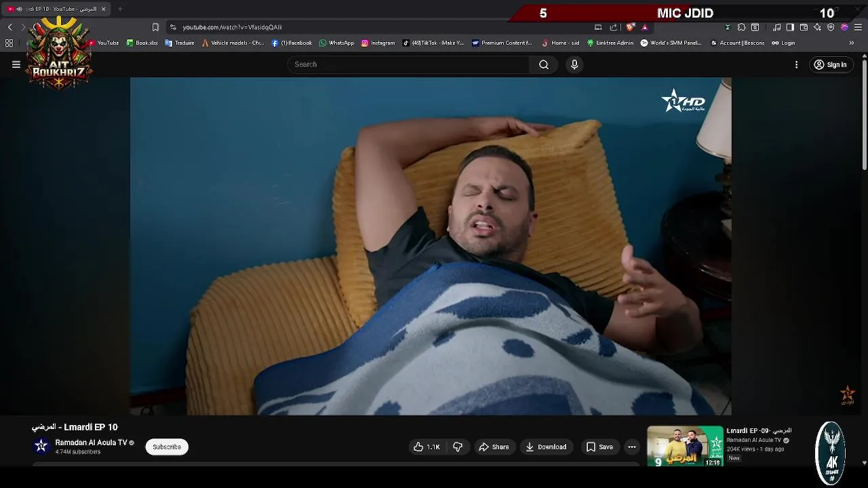Image resolution: width=868 pixels, height=488 pixels.
Task: Open the TikTok bookmark
Action: (x=433, y=43)
